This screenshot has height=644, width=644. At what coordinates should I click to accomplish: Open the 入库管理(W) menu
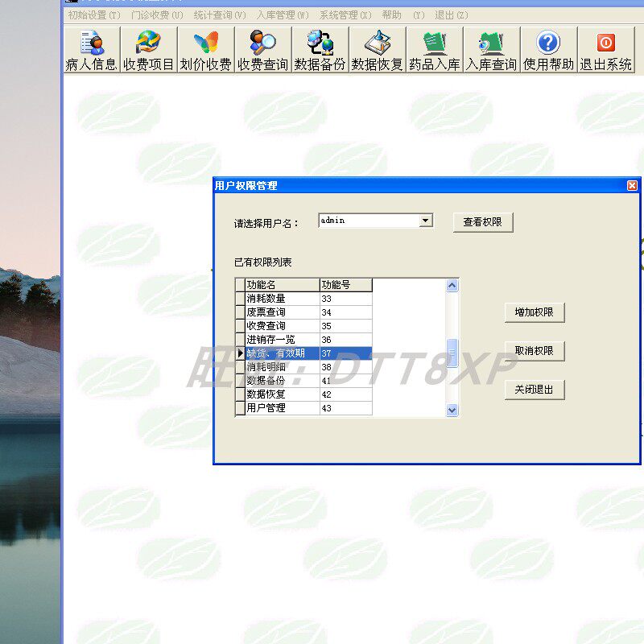coord(283,15)
